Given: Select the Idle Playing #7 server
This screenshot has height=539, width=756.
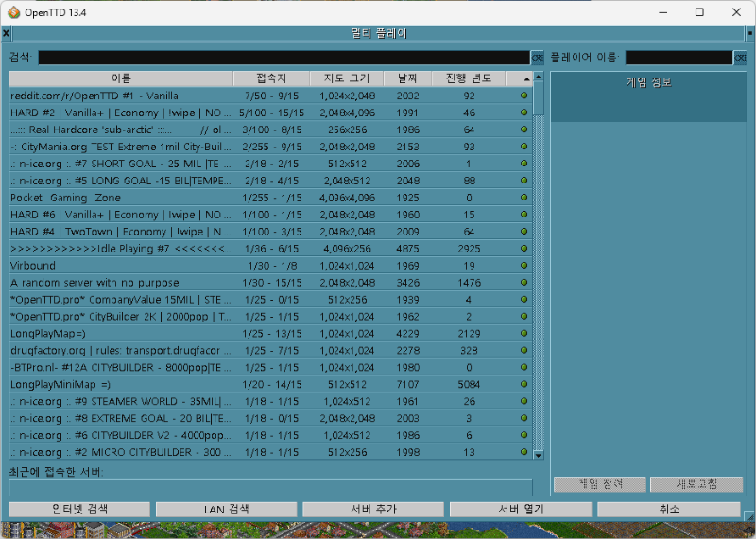Looking at the screenshot, I should pyautogui.click(x=270, y=249).
